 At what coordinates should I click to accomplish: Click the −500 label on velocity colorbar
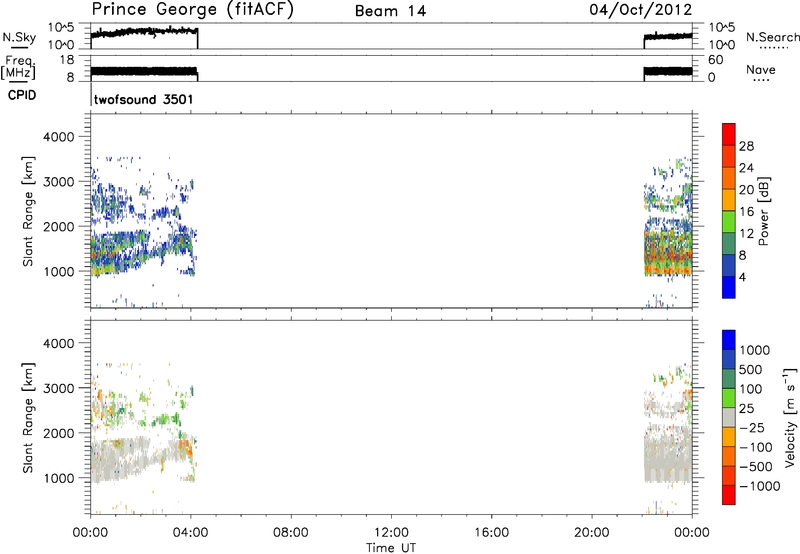coord(755,467)
